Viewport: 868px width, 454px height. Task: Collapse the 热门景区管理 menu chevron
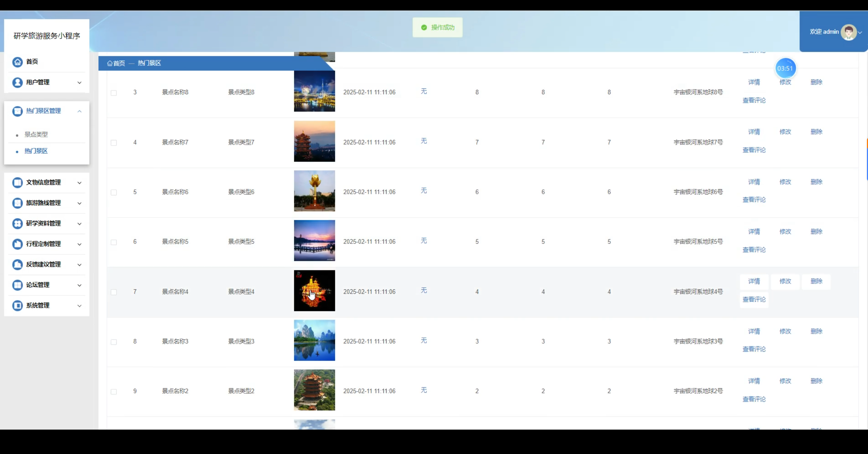(79, 111)
